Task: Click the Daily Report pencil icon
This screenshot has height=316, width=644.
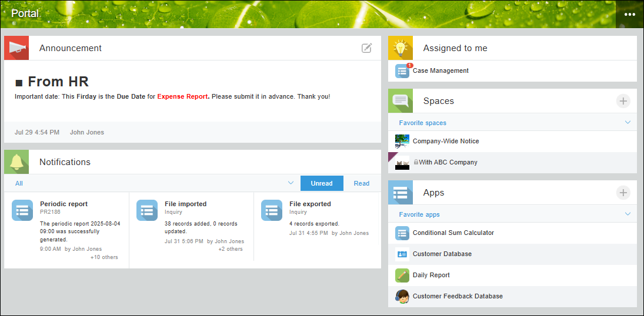Action: click(x=402, y=275)
